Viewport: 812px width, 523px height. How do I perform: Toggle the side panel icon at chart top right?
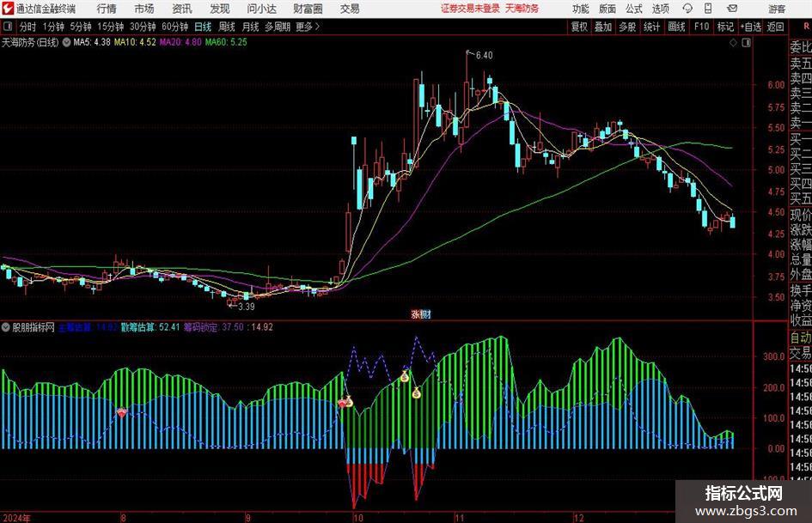tap(746, 43)
